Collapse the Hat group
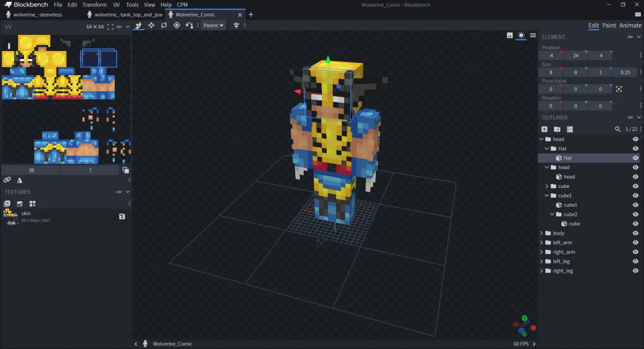 pyautogui.click(x=547, y=149)
